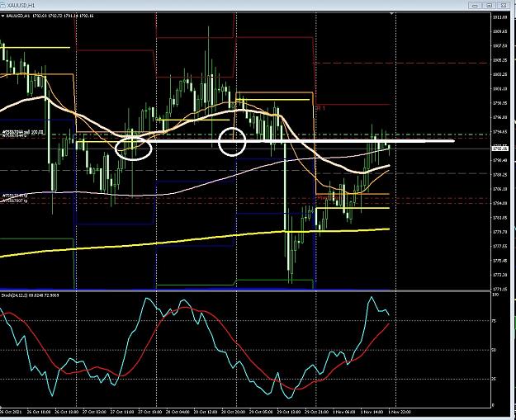516x420 pixels.
Task: Maximize the XAUUSD,H1 chart window
Action: click(489, 6)
